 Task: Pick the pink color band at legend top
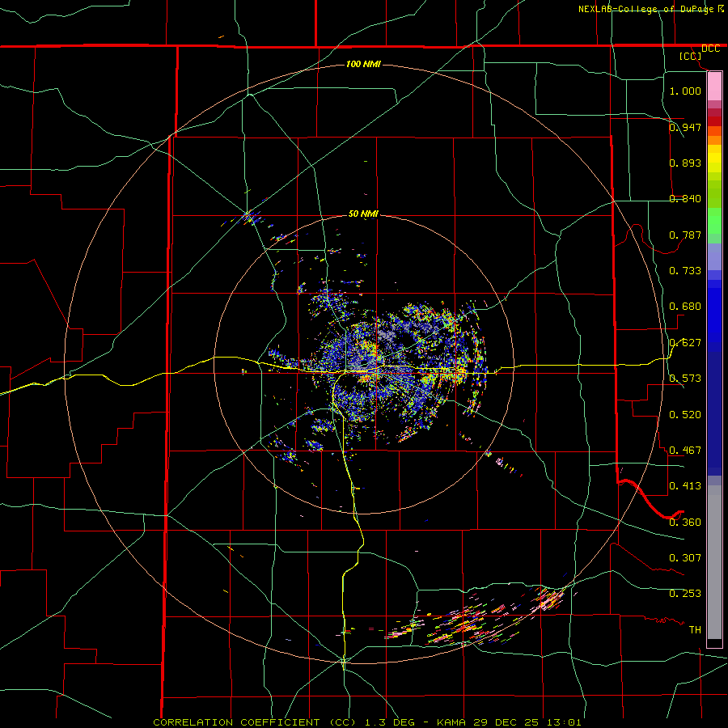[714, 87]
